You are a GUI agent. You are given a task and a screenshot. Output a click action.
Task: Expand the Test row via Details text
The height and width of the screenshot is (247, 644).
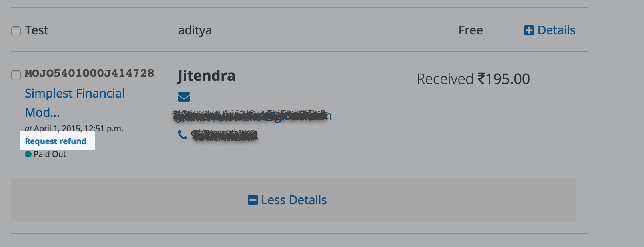556,30
